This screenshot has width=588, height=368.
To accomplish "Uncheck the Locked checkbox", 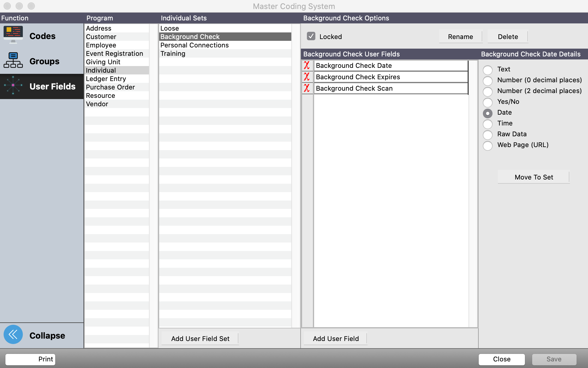I will [311, 36].
